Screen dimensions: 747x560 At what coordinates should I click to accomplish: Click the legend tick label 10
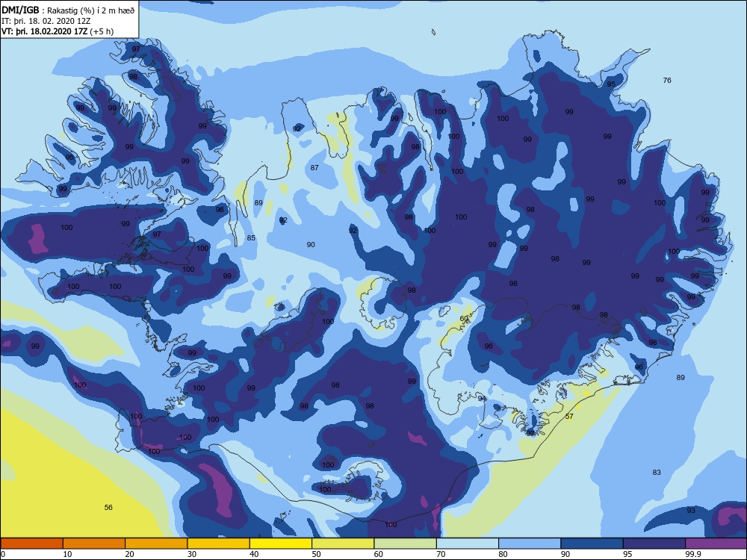point(67,554)
